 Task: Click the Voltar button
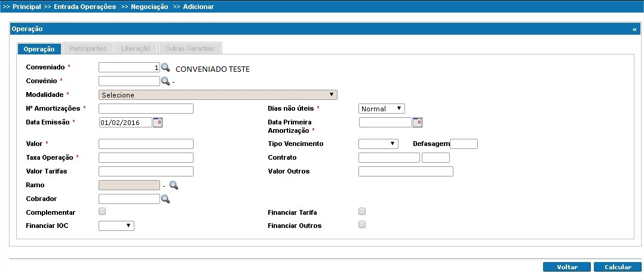(x=567, y=267)
